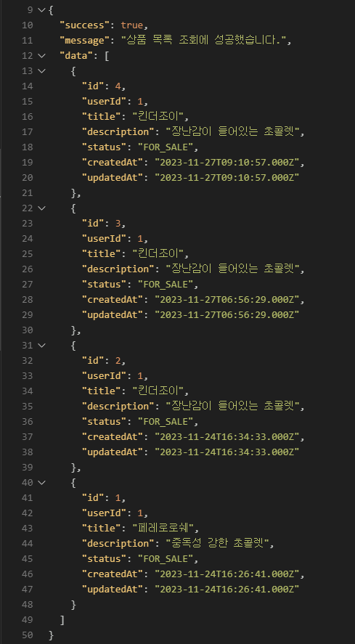Viewport: 355px width, 644px height.
Task: Click the "id" value 3
Action: (x=118, y=224)
